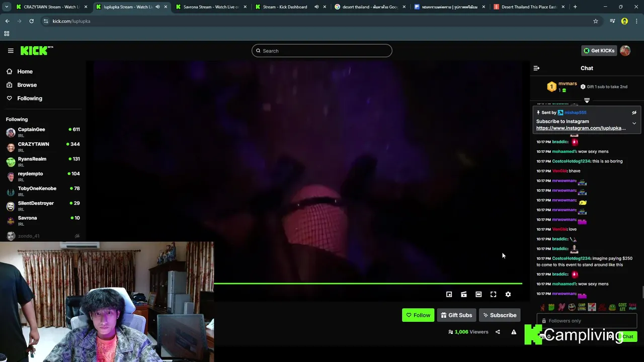Open CRAZYTAWN channel in sidebar
This screenshot has width=644, height=362.
pos(43,147)
